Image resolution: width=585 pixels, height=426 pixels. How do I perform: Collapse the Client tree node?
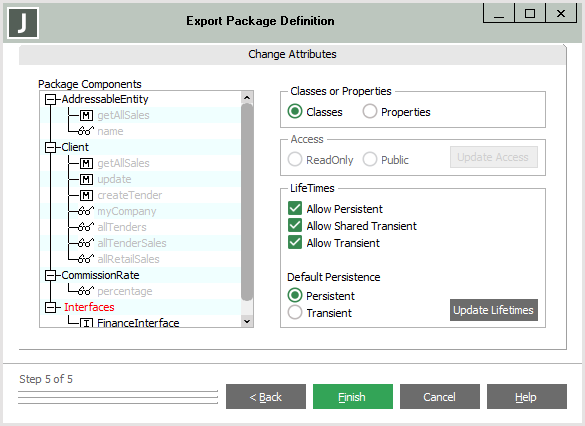coord(50,147)
